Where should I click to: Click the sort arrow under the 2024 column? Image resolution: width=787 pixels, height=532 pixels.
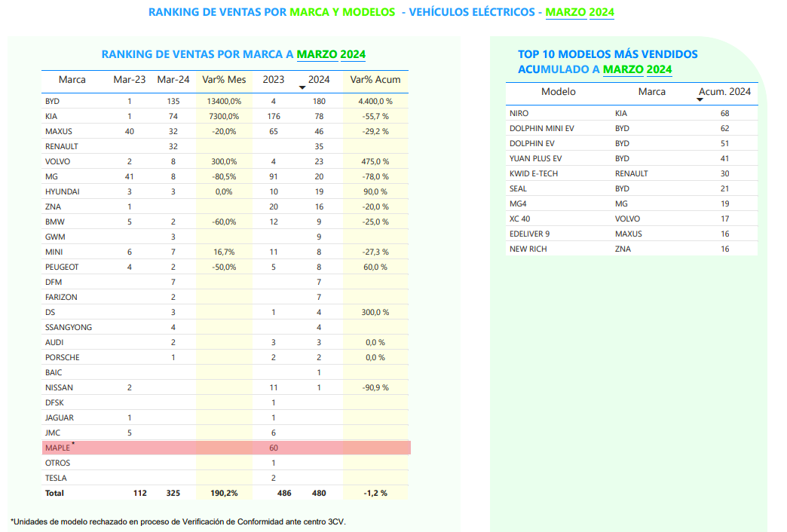(x=302, y=88)
